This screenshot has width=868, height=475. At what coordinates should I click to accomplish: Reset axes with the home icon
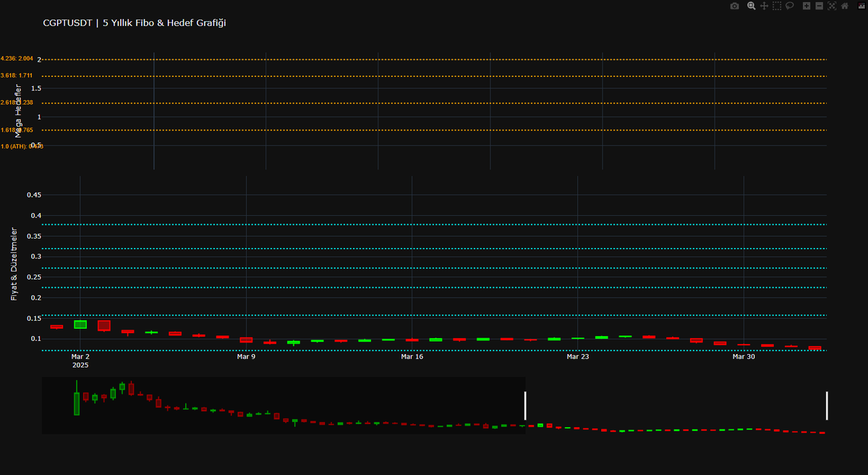(x=844, y=6)
